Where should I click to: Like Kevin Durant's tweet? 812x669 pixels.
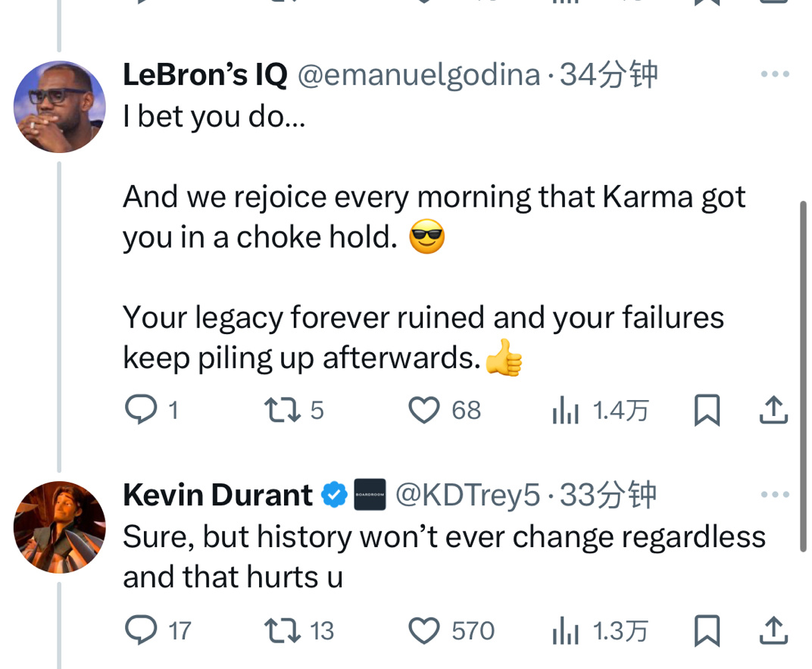coord(424,630)
